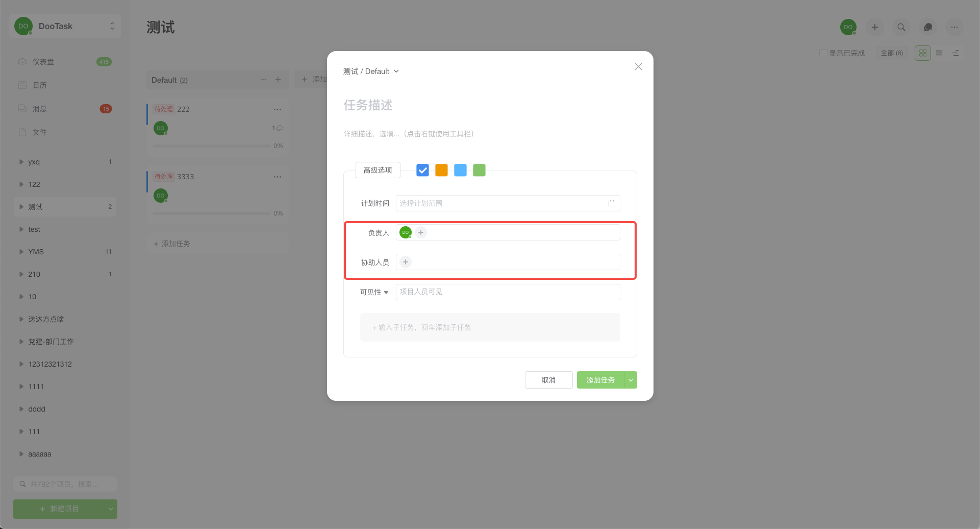Open the search magnifier in top bar
Image resolution: width=980 pixels, height=529 pixels.
(901, 27)
